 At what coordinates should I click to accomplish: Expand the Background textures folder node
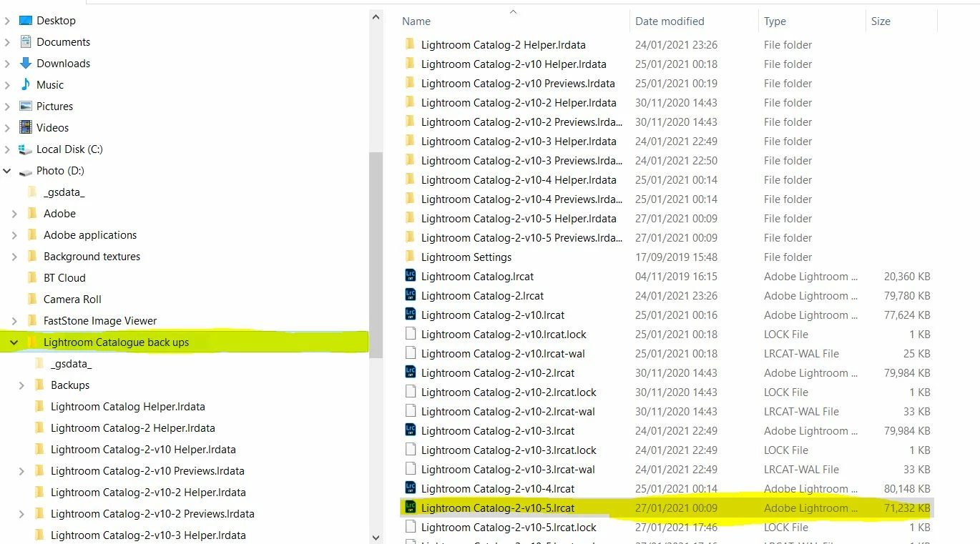click(14, 257)
